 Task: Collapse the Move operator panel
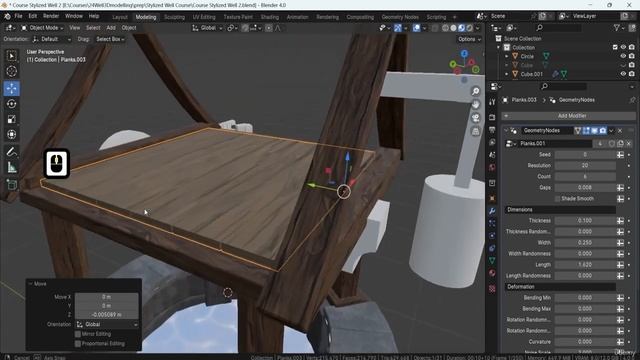[x=30, y=284]
